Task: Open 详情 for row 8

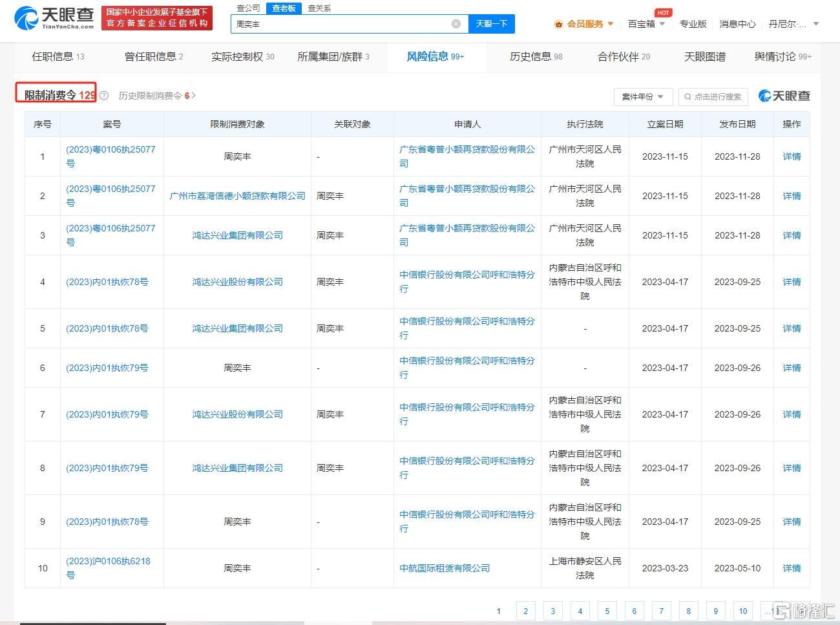Action: pyautogui.click(x=792, y=468)
